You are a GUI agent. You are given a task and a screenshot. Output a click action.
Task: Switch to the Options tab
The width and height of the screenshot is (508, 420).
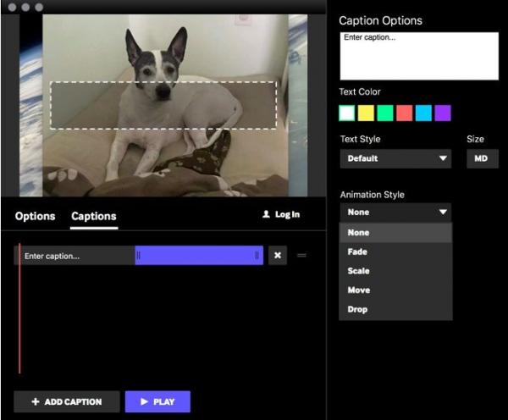pyautogui.click(x=35, y=216)
